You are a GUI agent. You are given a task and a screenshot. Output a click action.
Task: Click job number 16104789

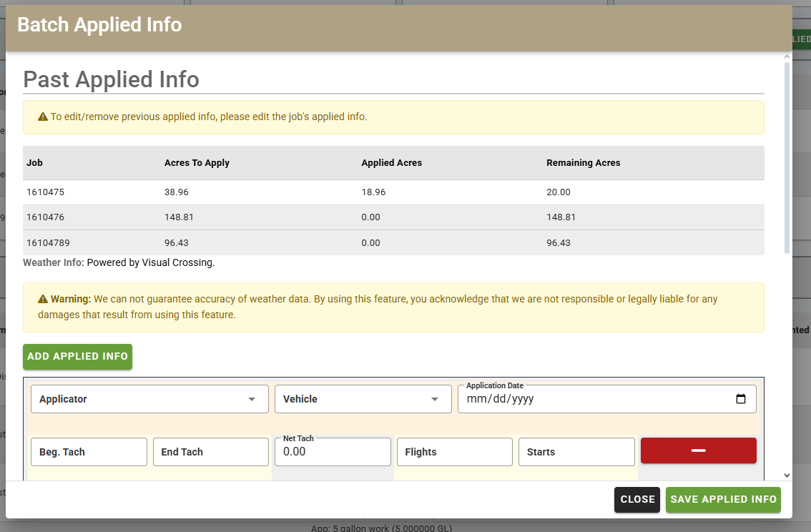tap(48, 242)
